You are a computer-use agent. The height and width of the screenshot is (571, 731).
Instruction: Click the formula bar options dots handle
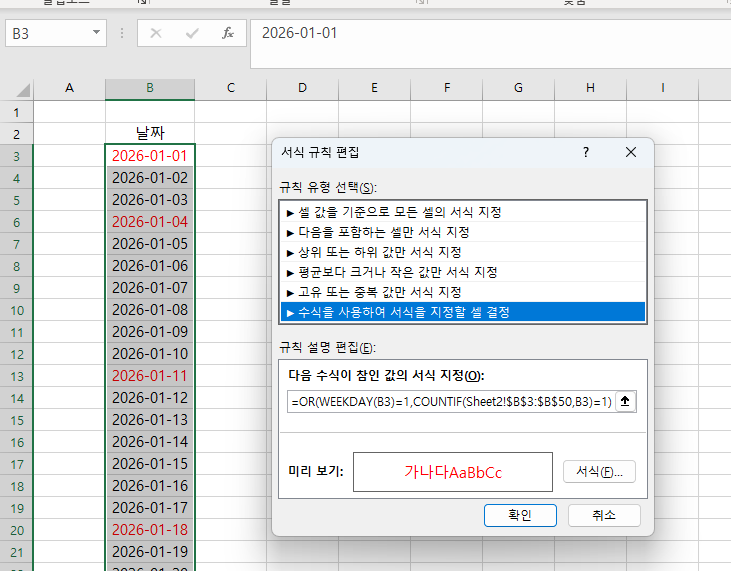(x=122, y=33)
